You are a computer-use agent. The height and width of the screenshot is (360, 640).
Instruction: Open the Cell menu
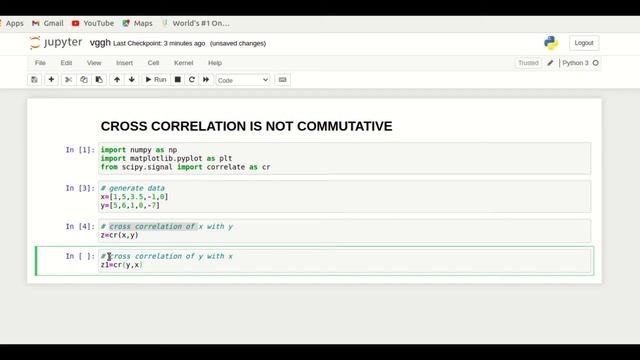(x=153, y=63)
